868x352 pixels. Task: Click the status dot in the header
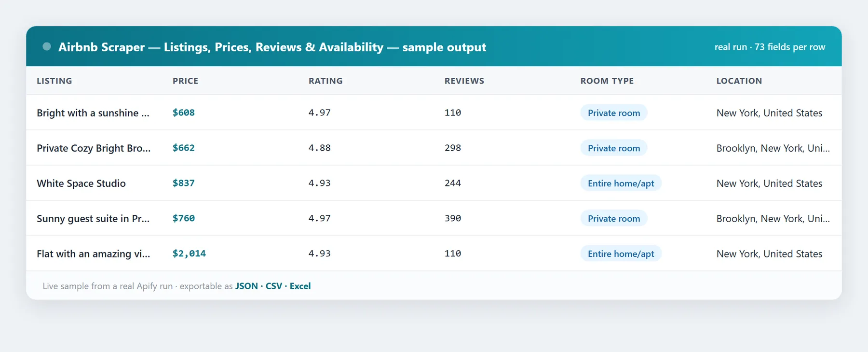click(x=47, y=46)
